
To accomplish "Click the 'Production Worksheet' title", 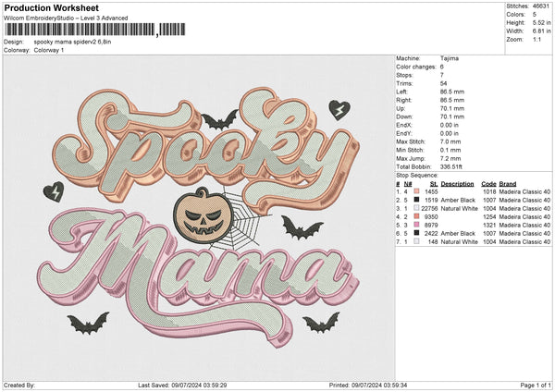I will (52, 7).
